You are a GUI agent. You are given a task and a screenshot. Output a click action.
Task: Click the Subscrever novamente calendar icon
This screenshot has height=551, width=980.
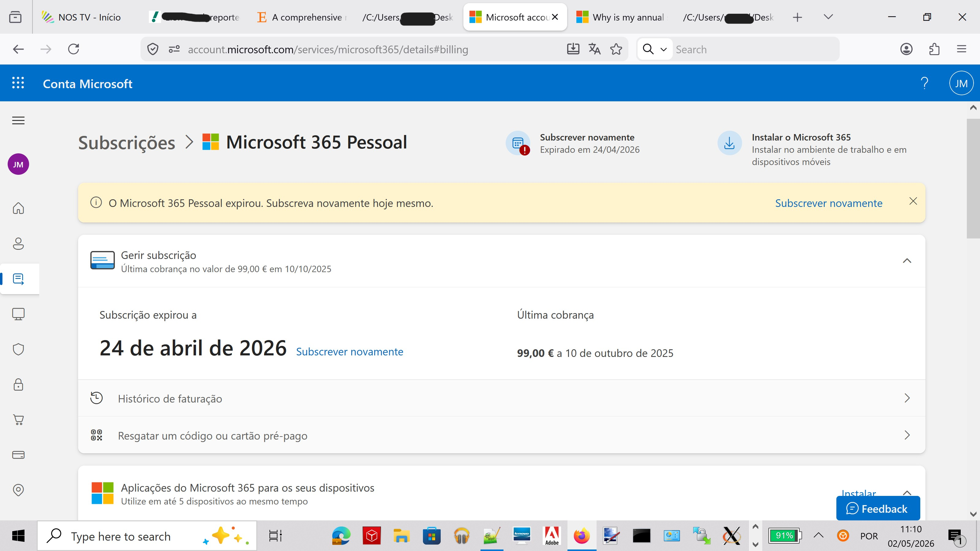(518, 143)
